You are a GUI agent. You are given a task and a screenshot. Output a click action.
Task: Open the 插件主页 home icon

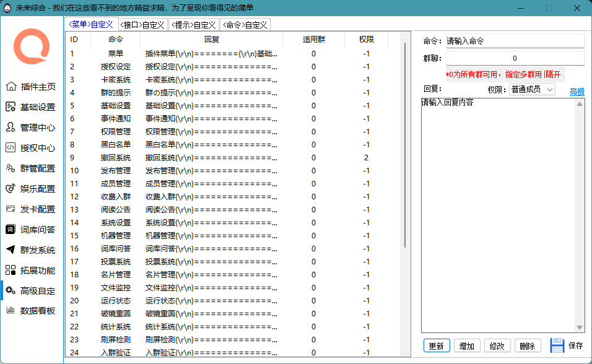[11, 87]
